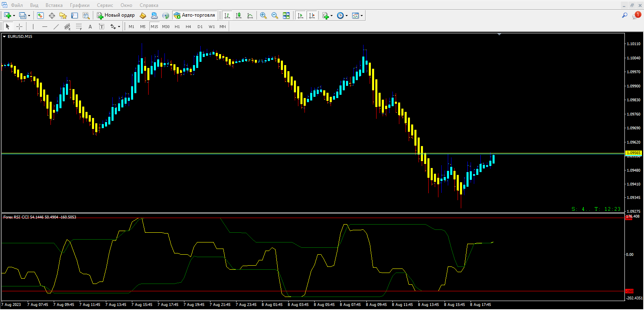Click the 1.09565 price level marker
The height and width of the screenshot is (310, 644).
(x=633, y=153)
